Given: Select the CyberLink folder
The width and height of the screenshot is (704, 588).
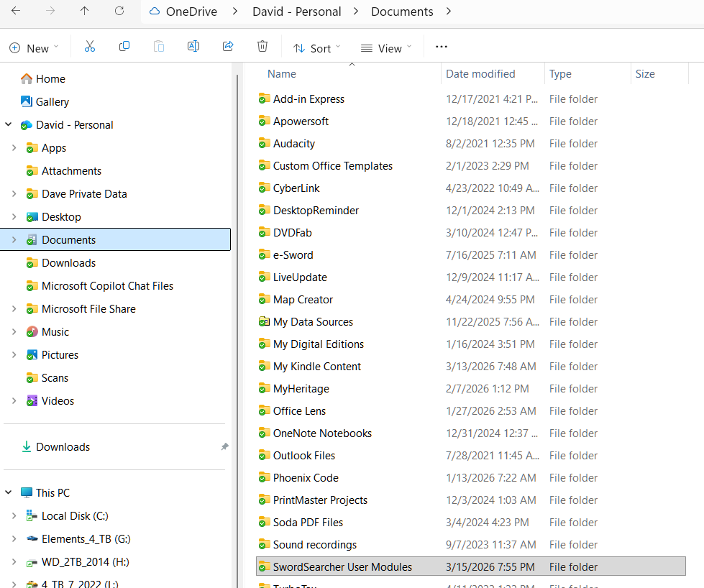Looking at the screenshot, I should tap(296, 188).
